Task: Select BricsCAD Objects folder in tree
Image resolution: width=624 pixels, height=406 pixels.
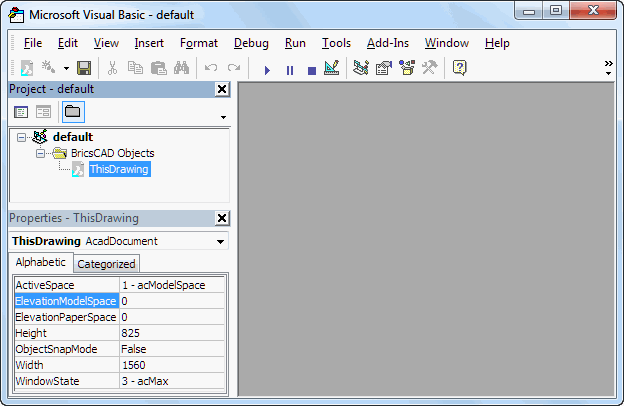Action: 113,153
